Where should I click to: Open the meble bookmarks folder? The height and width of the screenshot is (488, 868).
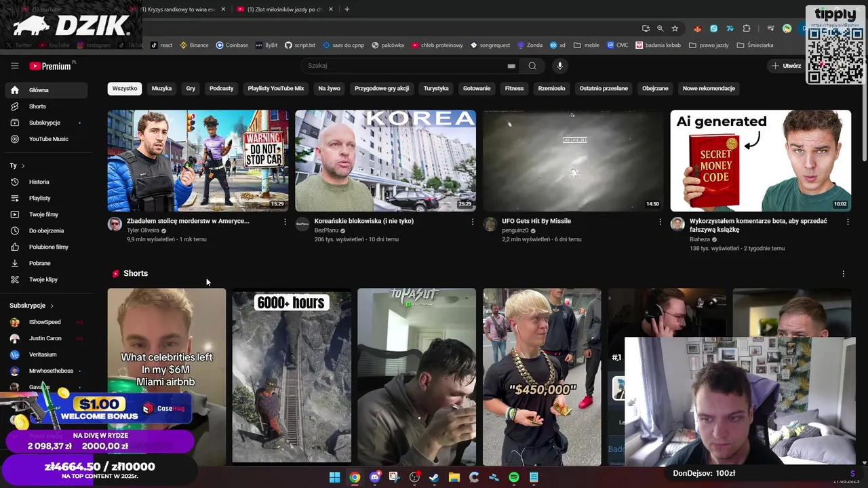pos(587,45)
